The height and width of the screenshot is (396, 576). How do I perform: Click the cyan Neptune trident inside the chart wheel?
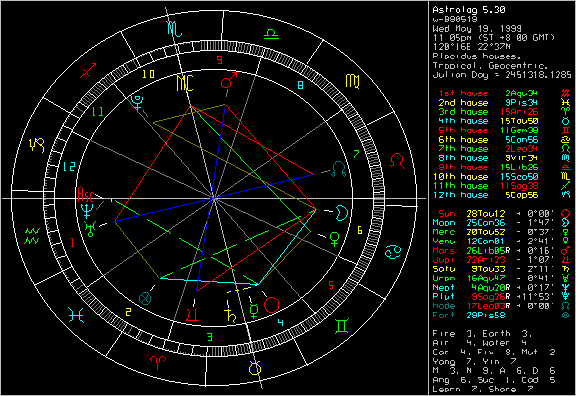click(x=87, y=211)
